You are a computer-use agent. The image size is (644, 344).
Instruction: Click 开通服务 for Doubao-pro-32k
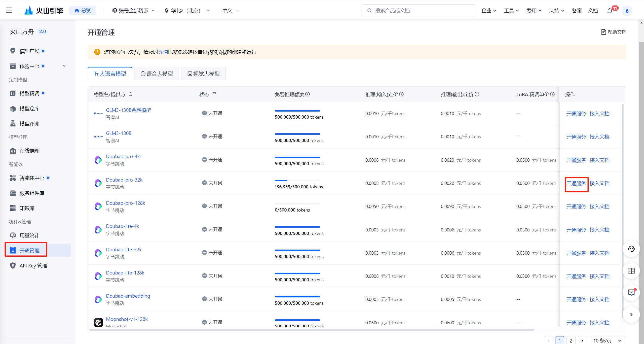click(x=576, y=183)
